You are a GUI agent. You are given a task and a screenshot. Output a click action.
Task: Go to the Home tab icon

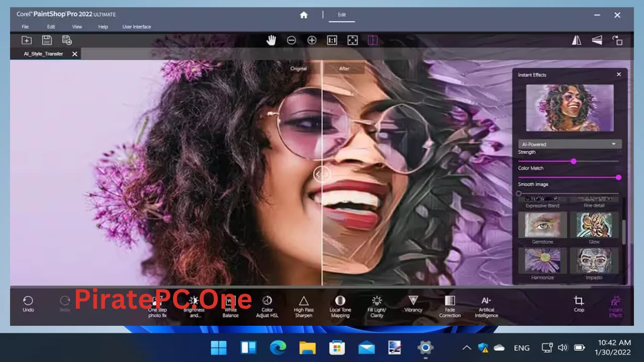click(x=303, y=15)
